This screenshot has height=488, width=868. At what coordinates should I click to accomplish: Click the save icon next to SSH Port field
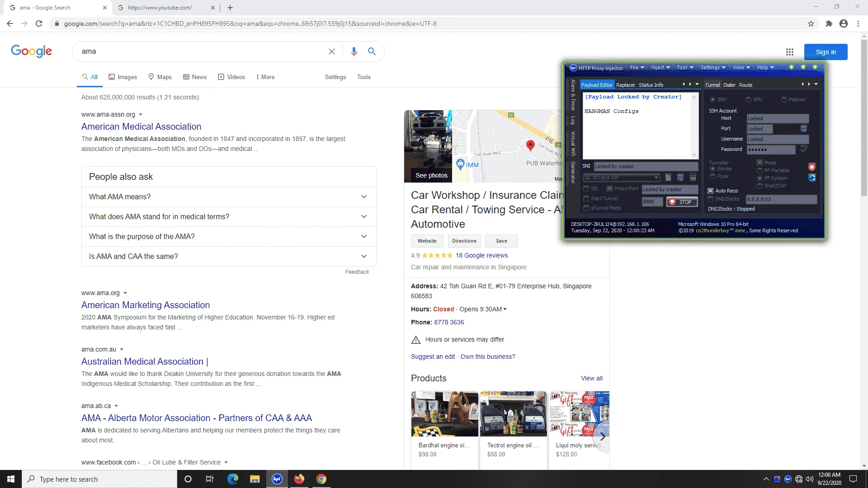[804, 129]
